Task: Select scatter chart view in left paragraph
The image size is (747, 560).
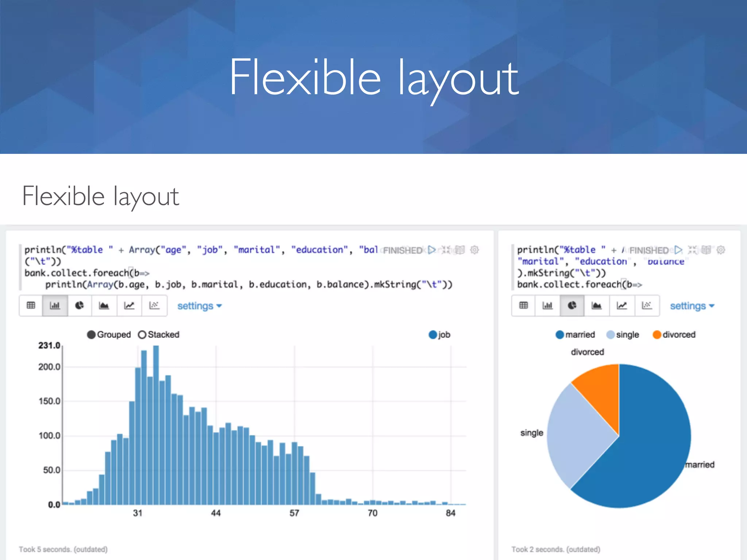Action: click(154, 306)
